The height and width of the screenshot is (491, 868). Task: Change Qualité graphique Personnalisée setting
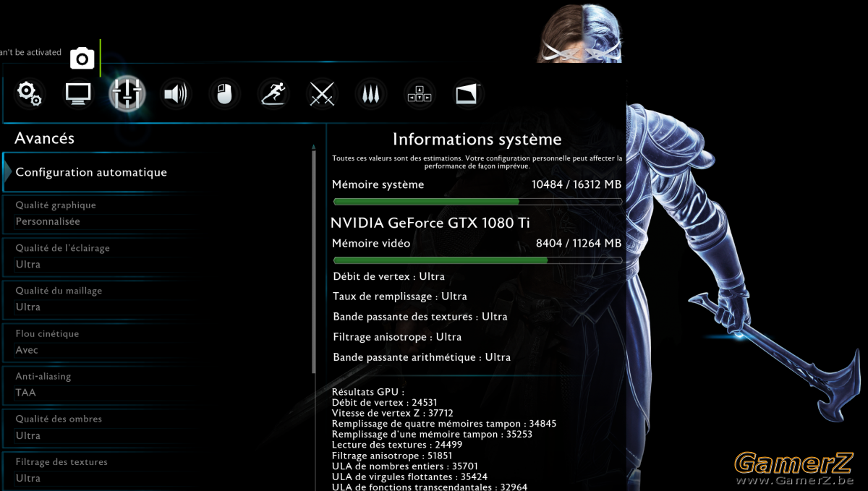[x=158, y=213]
